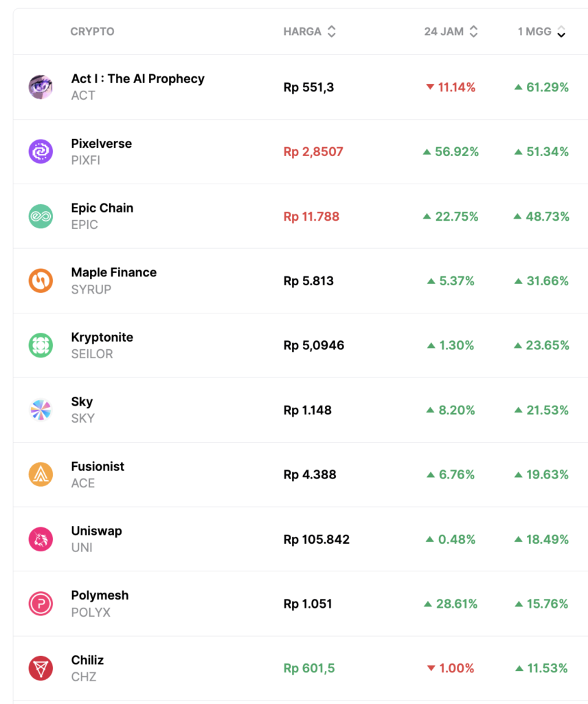The width and height of the screenshot is (588, 704).
Task: Click the green Kryptonite coin icon
Action: click(41, 345)
